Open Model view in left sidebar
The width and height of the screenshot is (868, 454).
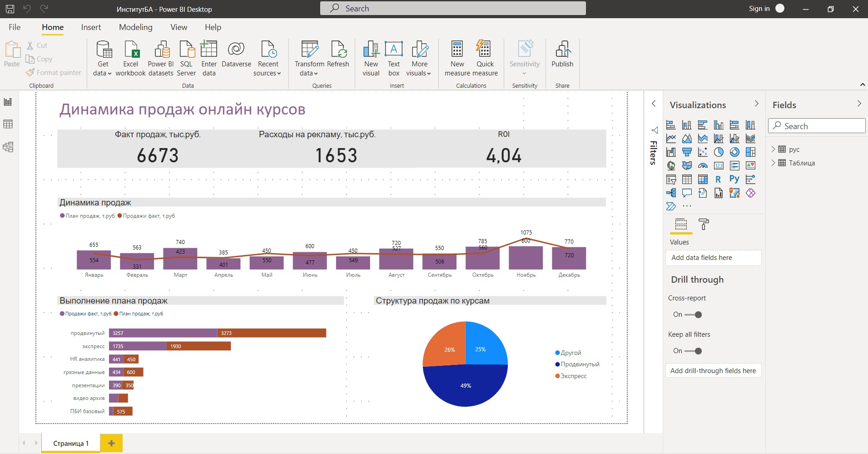[x=8, y=147]
